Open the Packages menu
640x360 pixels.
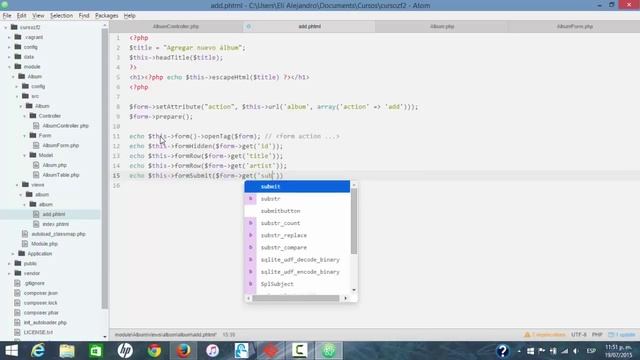pos(106,16)
